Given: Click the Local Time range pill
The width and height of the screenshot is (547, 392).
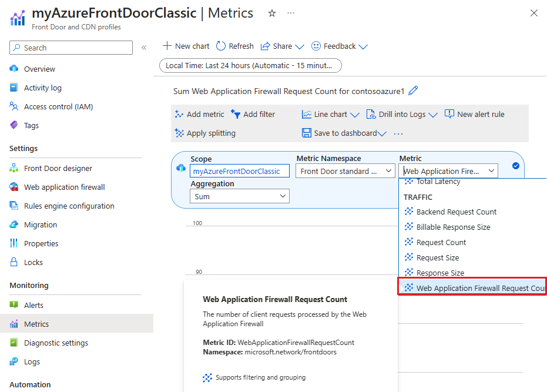Looking at the screenshot, I should tap(250, 66).
